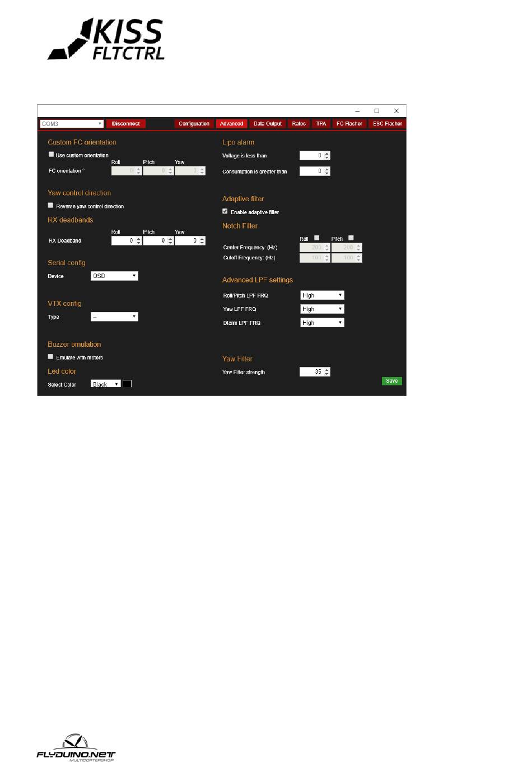Click the FC orientation Roll field

(x=127, y=171)
